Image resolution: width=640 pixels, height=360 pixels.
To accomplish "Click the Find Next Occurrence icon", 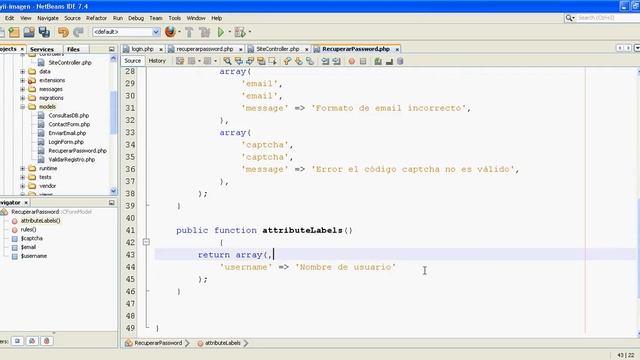I will tap(250, 61).
